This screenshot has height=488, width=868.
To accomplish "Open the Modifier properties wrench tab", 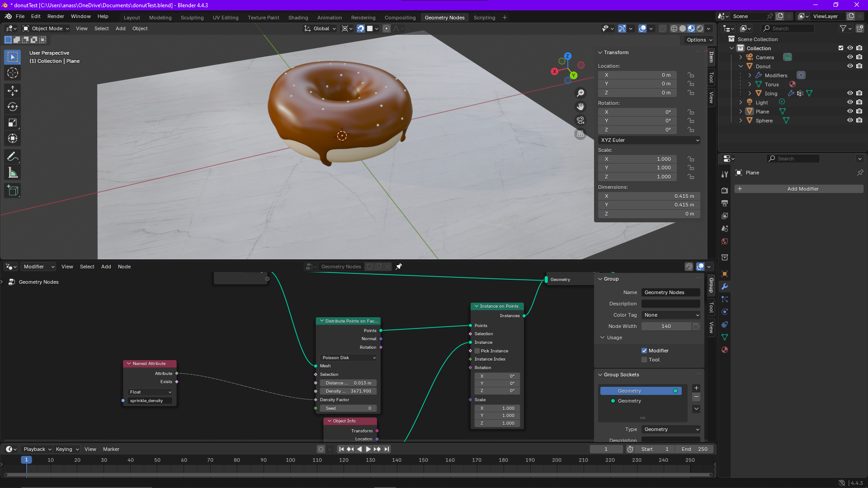I will [725, 286].
